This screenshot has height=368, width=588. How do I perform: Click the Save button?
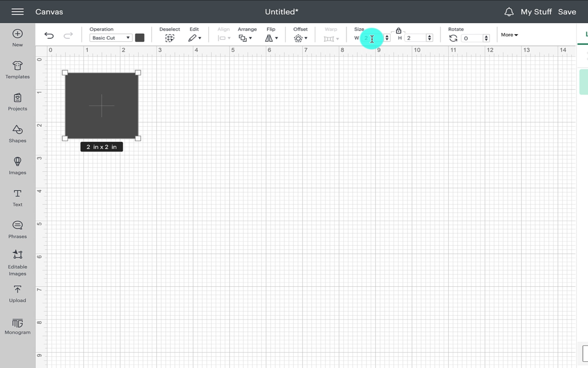click(567, 12)
